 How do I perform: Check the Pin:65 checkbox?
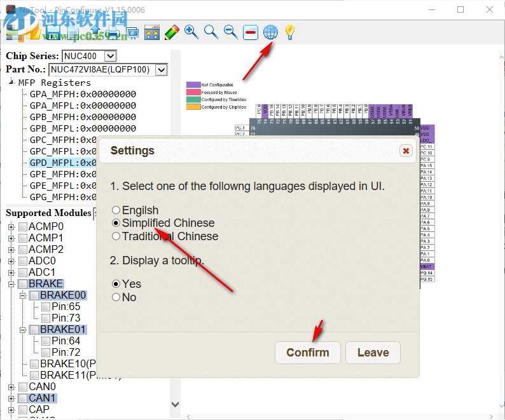(x=46, y=307)
